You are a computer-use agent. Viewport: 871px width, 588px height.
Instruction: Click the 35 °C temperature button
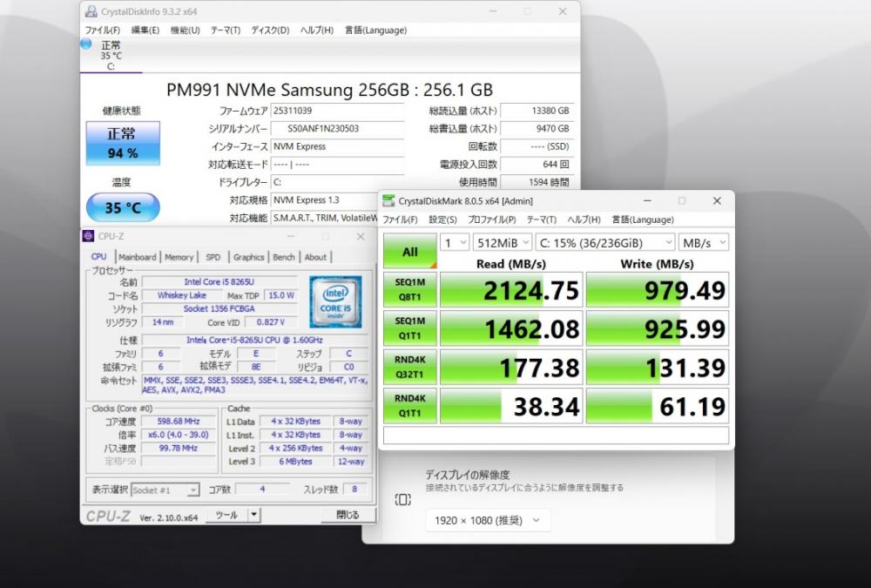[x=123, y=208]
